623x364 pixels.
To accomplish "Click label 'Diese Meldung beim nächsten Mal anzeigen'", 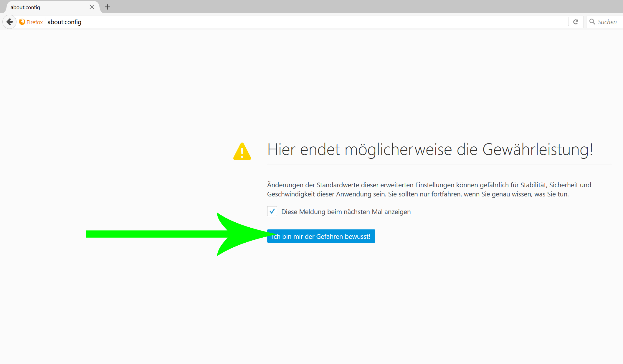I will (346, 212).
